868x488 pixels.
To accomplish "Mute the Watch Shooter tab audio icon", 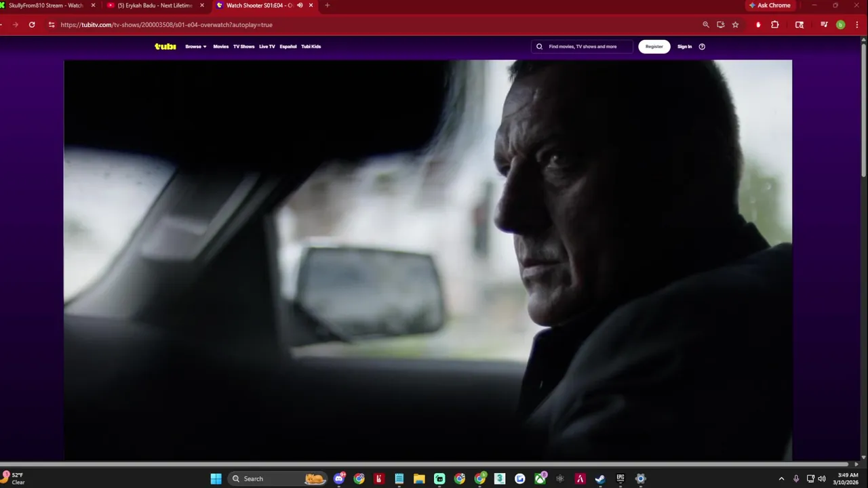I will [300, 5].
